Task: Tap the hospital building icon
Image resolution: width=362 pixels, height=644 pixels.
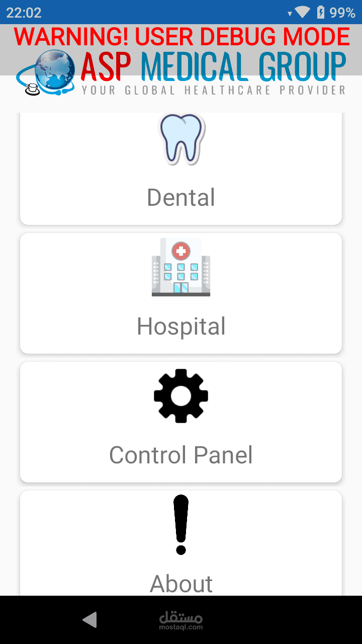Action: tap(181, 267)
